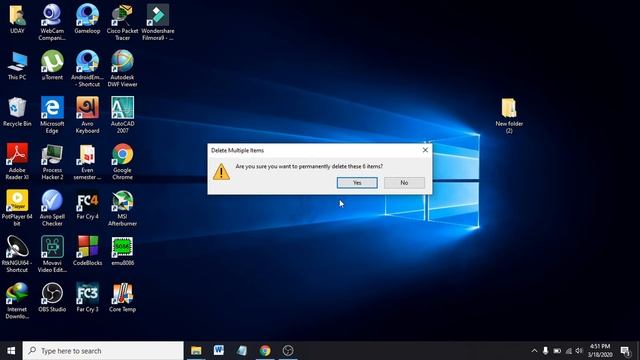Select the AndroidEmulator Shortcut icon

(87, 69)
